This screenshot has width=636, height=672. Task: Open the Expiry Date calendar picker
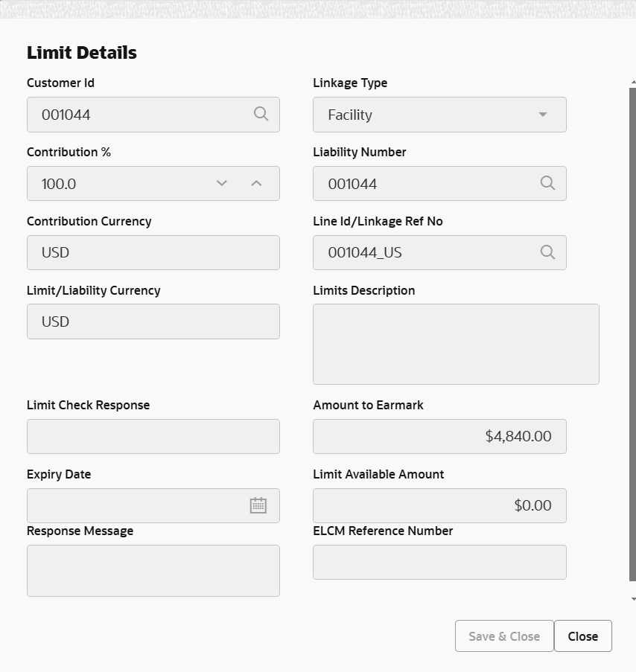pyautogui.click(x=258, y=505)
